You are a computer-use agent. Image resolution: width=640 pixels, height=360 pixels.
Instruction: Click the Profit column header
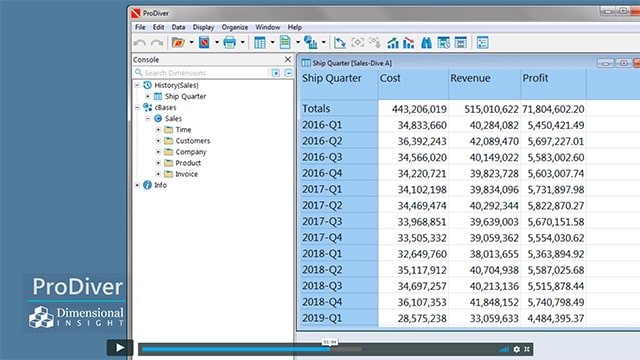tap(553, 84)
